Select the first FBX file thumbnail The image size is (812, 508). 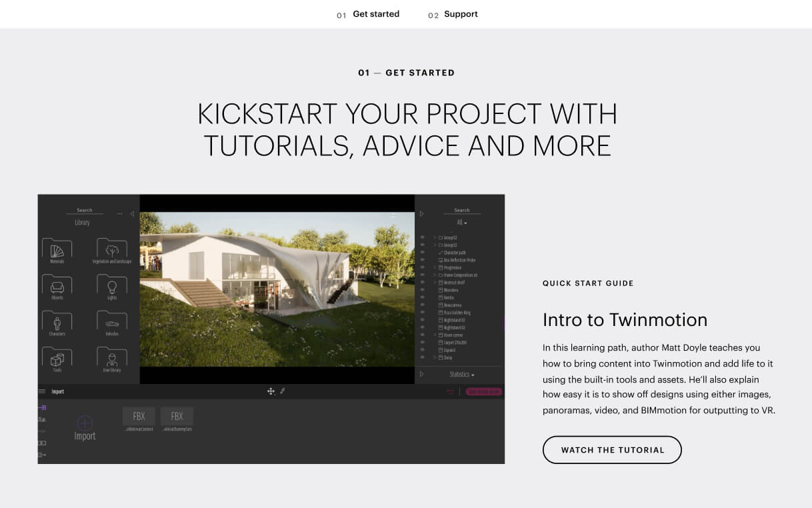[139, 417]
